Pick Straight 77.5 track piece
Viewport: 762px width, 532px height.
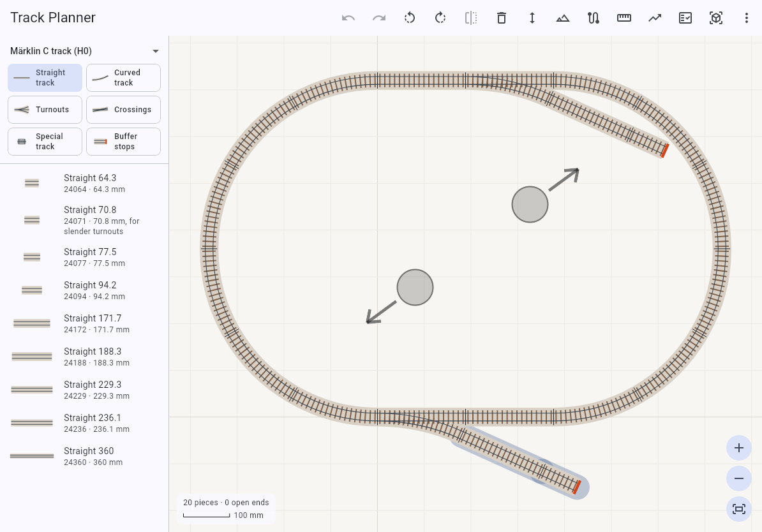[x=84, y=257]
